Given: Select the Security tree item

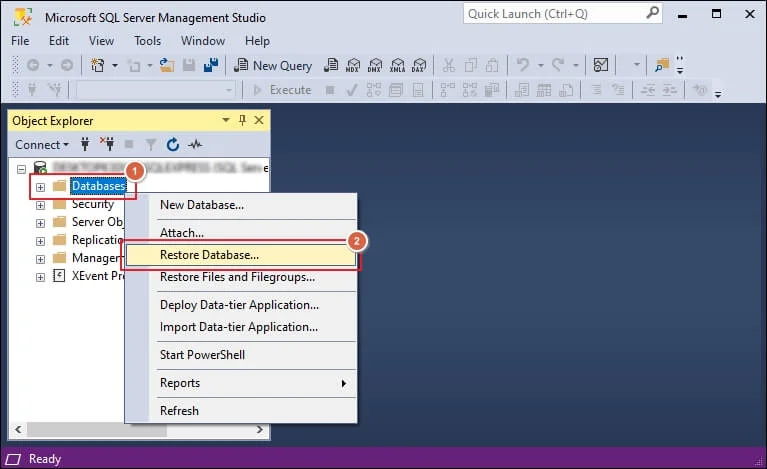Looking at the screenshot, I should click(x=92, y=204).
